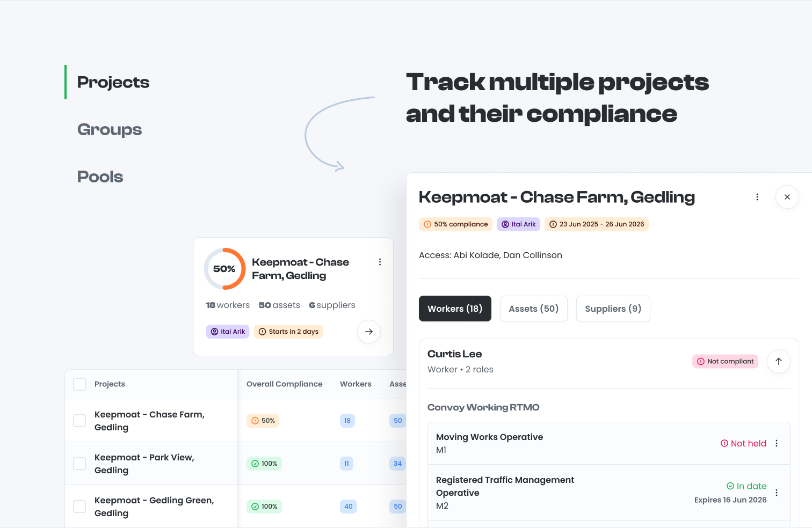This screenshot has width=812, height=528.
Task: Click the 40 workers count in the Gedling Green row
Action: [349, 507]
